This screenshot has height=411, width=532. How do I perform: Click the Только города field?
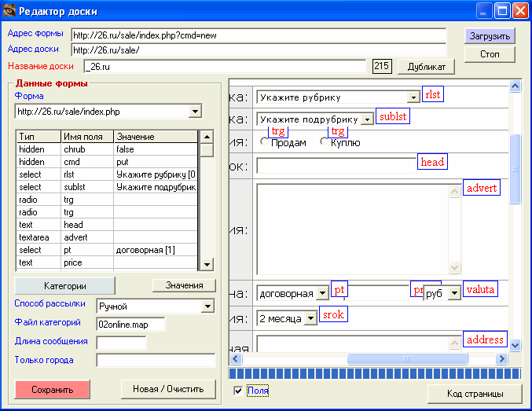point(156,360)
